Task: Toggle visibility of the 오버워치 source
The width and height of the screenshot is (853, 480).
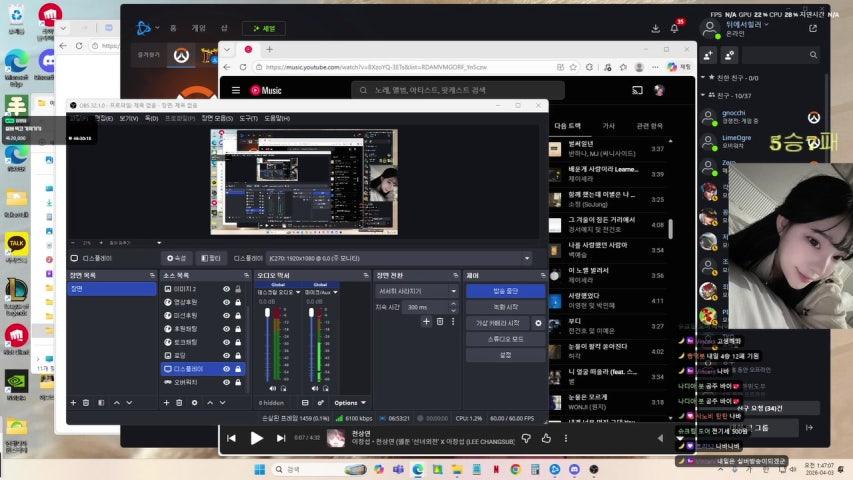Action: point(227,382)
